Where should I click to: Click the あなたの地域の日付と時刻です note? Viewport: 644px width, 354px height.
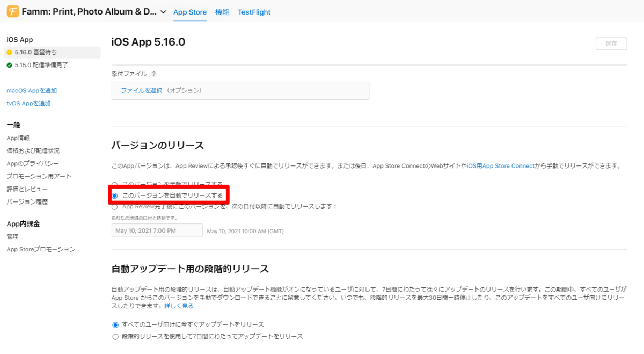click(x=144, y=219)
